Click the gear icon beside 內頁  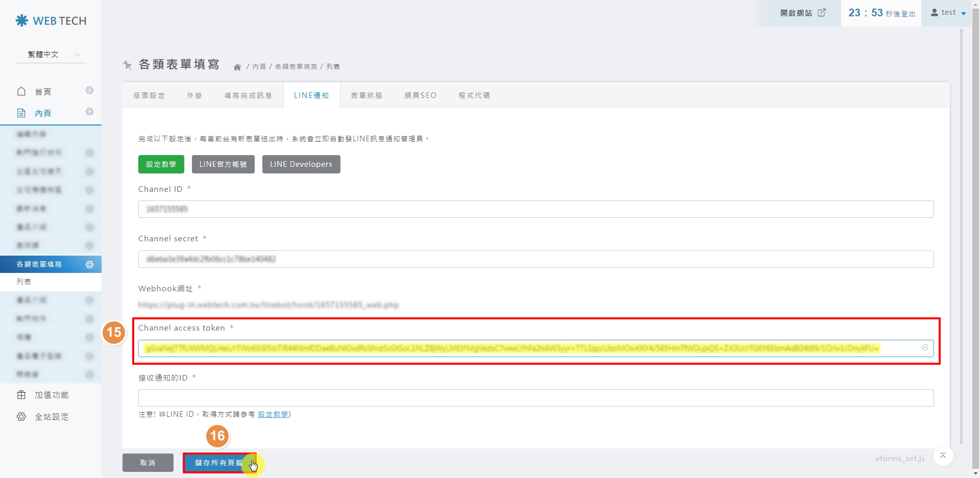[x=89, y=112]
